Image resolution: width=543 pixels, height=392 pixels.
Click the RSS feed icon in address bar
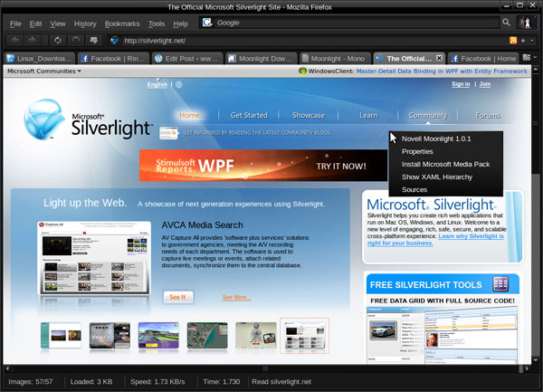514,41
